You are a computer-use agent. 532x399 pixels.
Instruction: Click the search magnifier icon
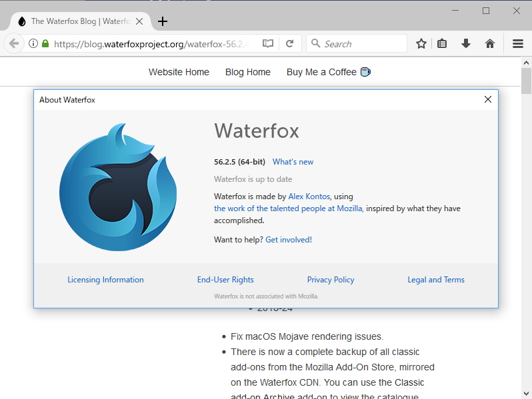tap(315, 43)
